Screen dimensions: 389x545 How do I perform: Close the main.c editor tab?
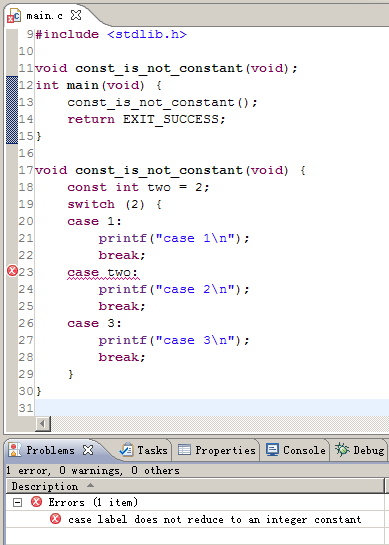(76, 15)
